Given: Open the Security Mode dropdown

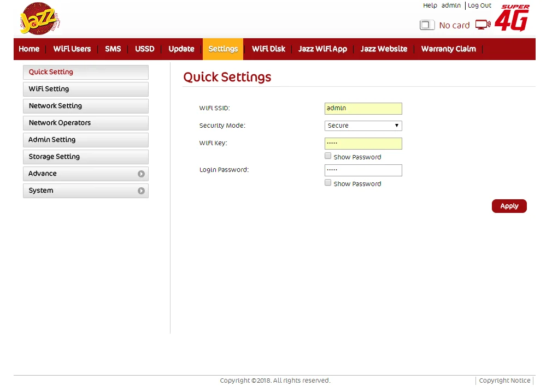Looking at the screenshot, I should coord(363,126).
